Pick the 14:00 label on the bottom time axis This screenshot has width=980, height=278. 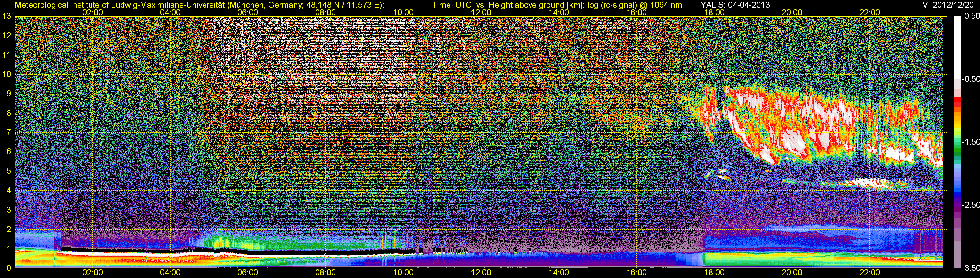coord(559,273)
